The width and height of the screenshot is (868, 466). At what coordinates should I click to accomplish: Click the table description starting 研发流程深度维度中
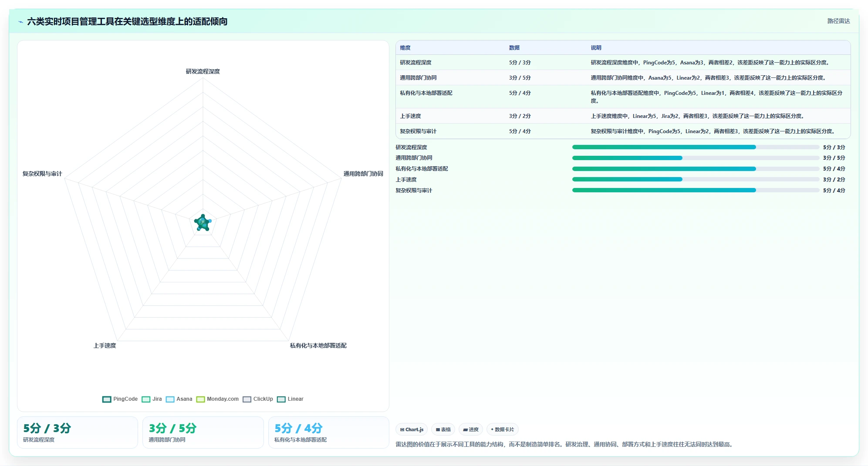click(710, 63)
